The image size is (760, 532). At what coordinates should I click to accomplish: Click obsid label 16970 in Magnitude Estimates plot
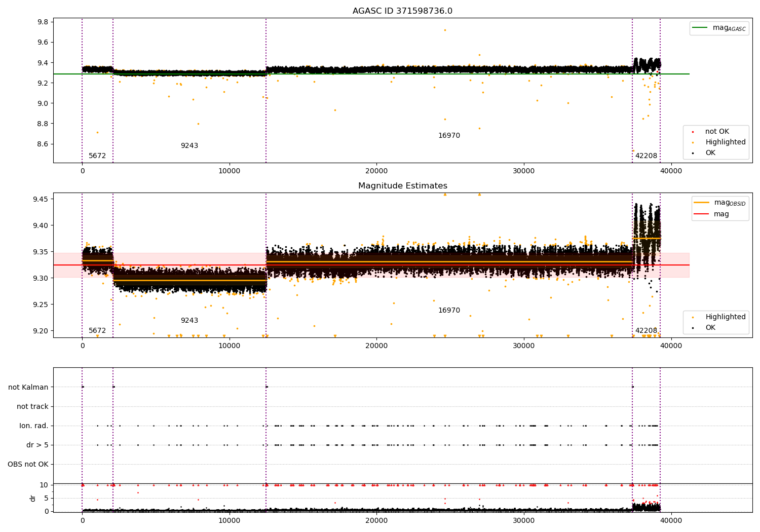[x=449, y=311]
